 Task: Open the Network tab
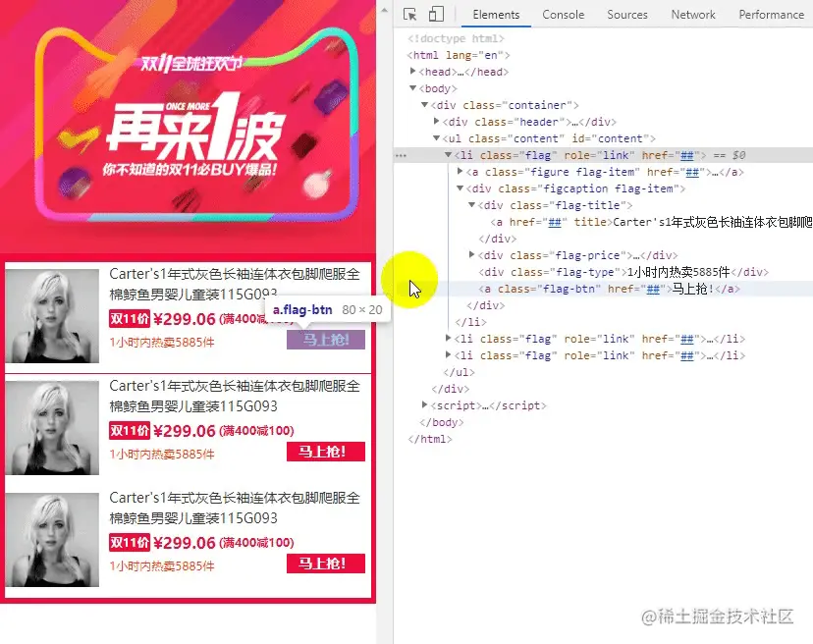[693, 15]
